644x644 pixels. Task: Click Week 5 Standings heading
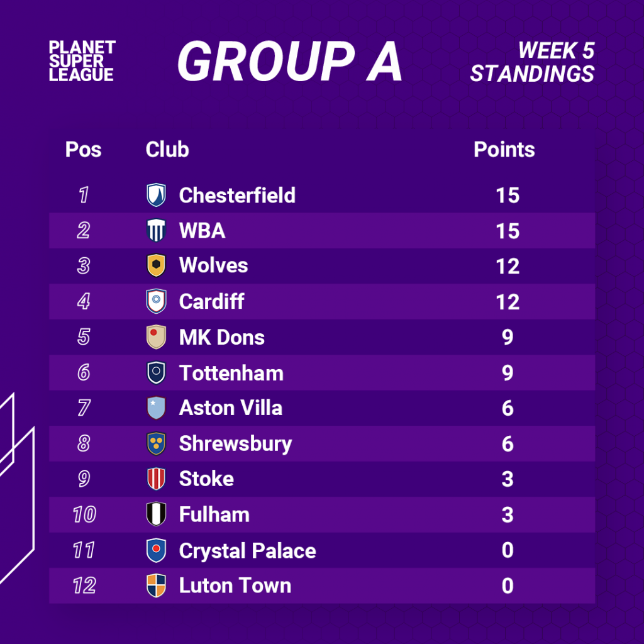(532, 62)
